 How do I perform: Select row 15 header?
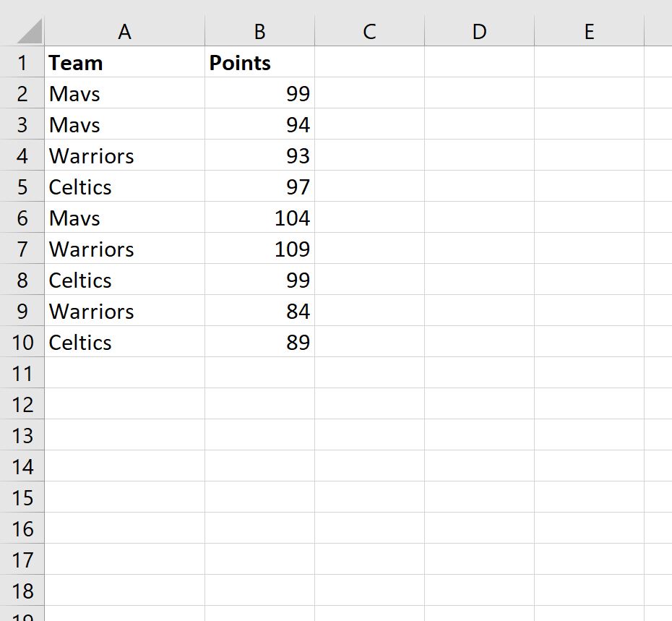click(22, 497)
